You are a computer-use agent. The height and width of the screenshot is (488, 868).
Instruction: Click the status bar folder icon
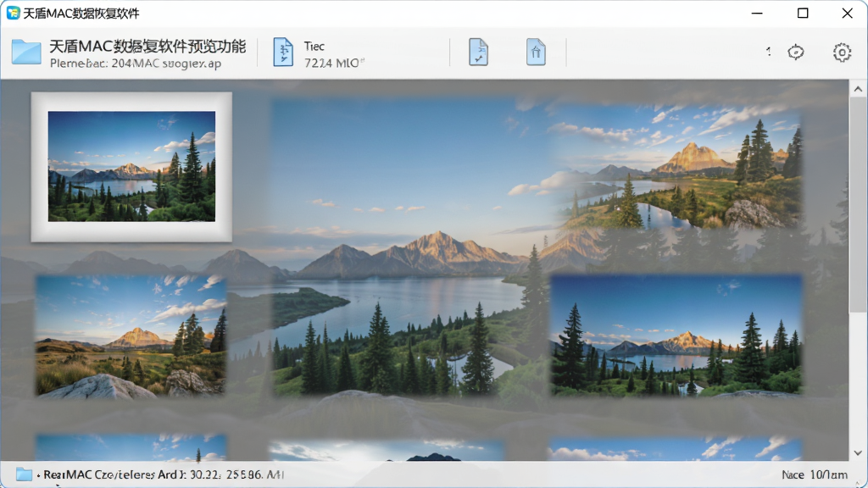[24, 474]
